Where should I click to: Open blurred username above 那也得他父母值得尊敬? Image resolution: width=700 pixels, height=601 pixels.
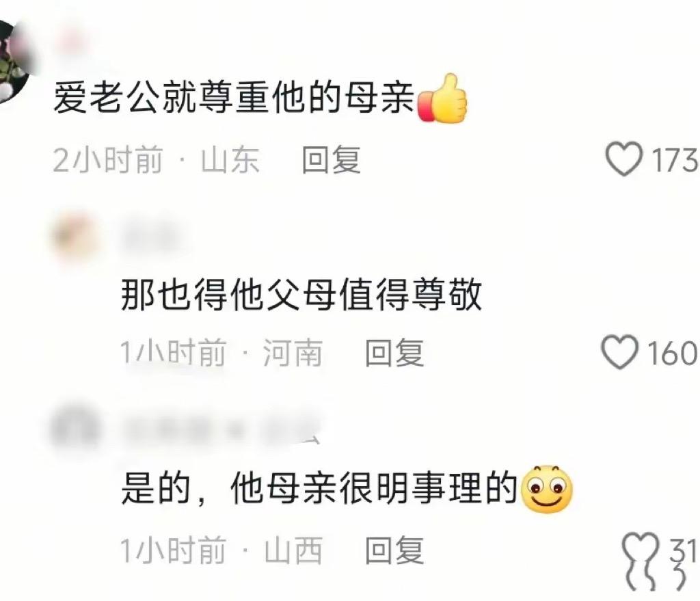[x=152, y=235]
